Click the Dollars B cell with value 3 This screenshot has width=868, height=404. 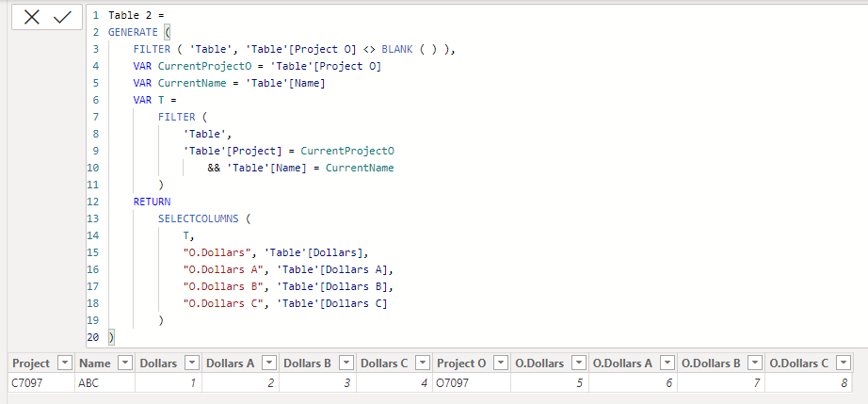tap(317, 382)
